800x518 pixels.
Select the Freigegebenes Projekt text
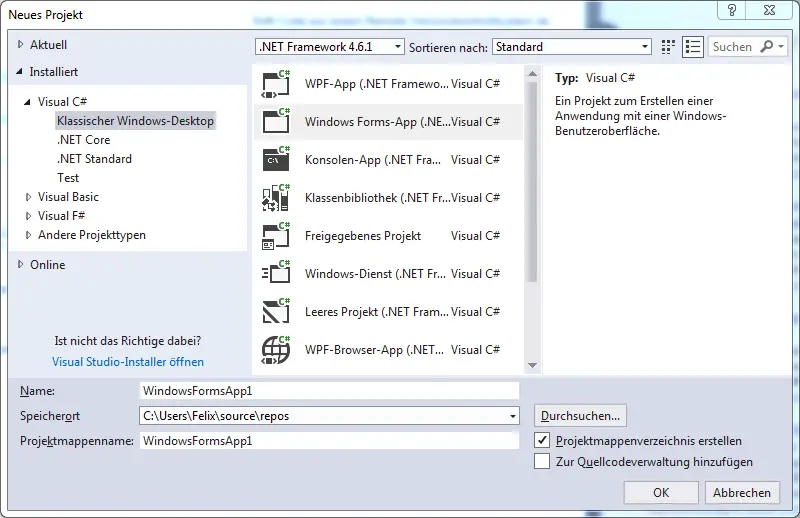click(363, 236)
